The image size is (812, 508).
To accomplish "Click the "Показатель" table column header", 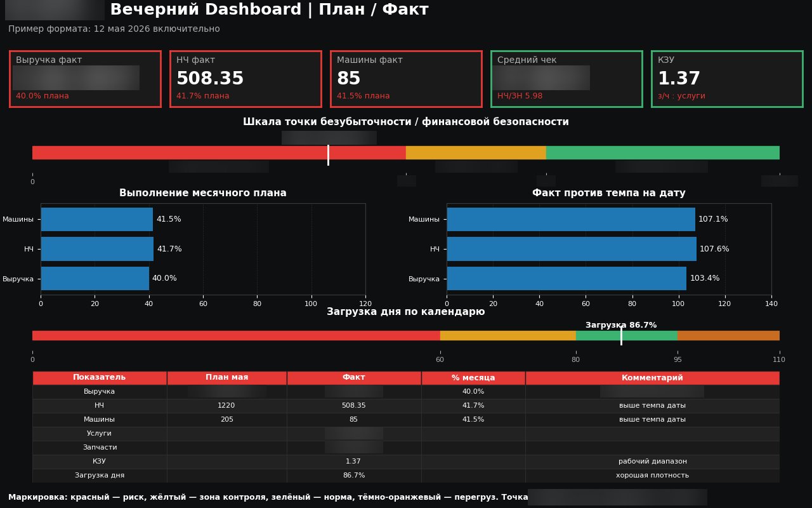I will [x=100, y=378].
